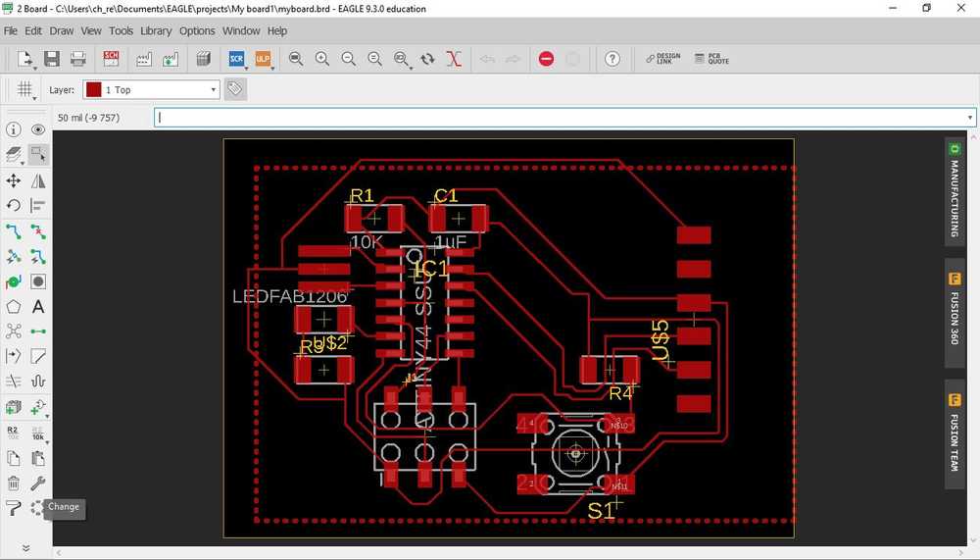This screenshot has height=560, width=980.
Task: Switch to schematic with SCH icon
Action: pos(112,59)
